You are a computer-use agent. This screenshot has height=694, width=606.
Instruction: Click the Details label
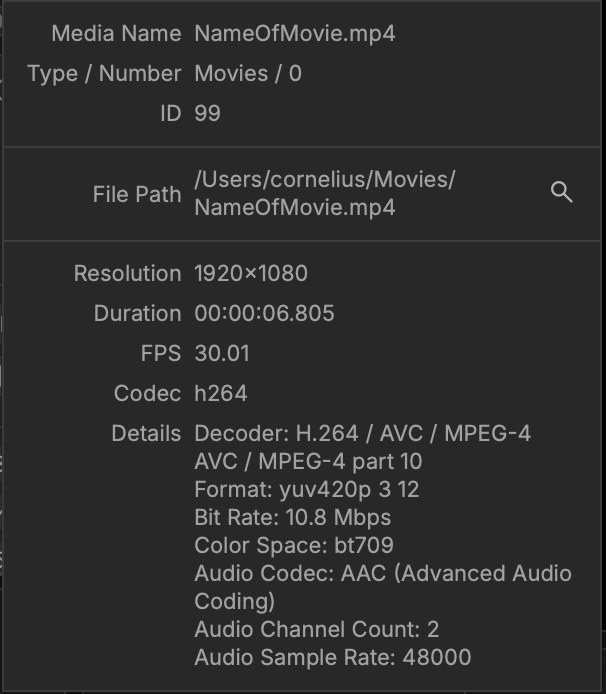[146, 433]
